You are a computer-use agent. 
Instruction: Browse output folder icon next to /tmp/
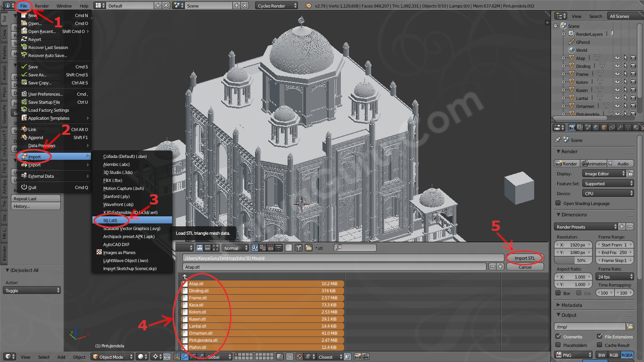tap(630, 327)
